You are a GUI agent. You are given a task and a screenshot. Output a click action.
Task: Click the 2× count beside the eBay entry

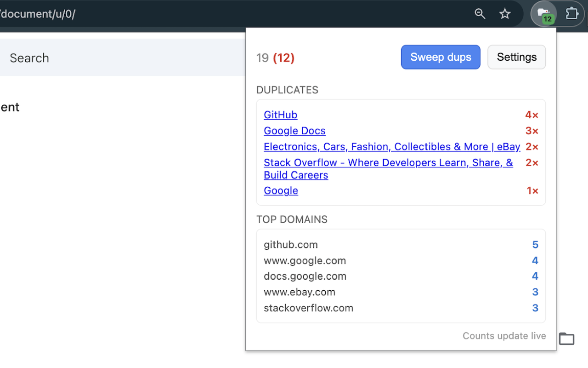532,147
